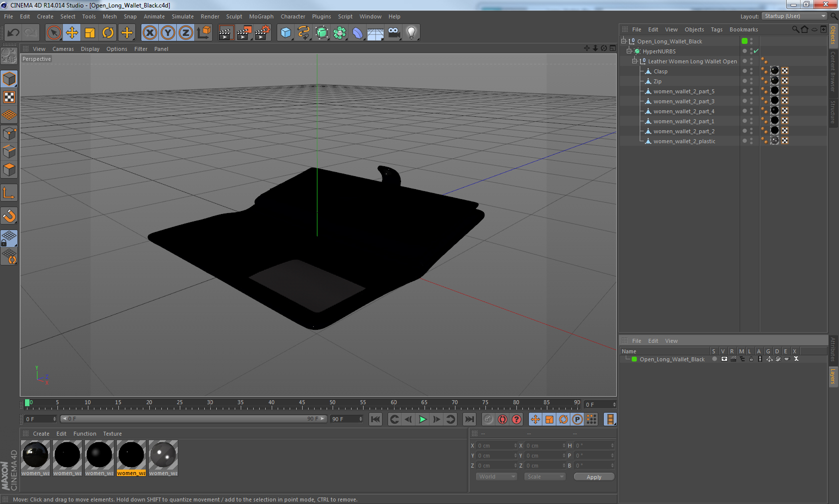Open material manager Texture menu
Image resolution: width=839 pixels, height=504 pixels.
pyautogui.click(x=112, y=434)
